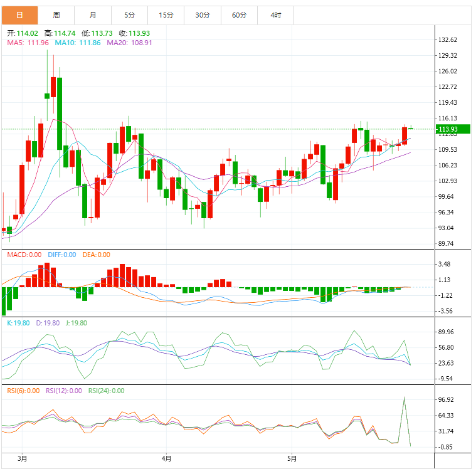This screenshot has width=476, height=474.
Task: Click the 119.43 price axis label
Action: pyautogui.click(x=447, y=103)
